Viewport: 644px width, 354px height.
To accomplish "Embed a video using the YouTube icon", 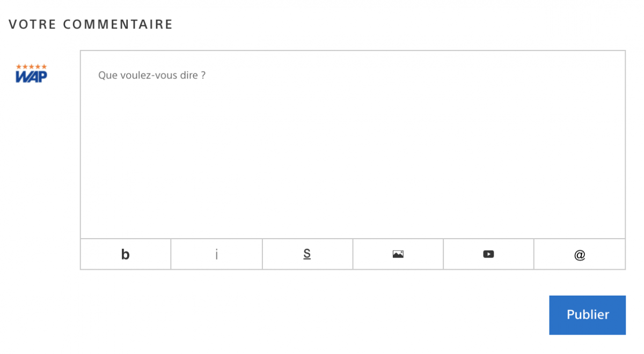I will coord(488,254).
